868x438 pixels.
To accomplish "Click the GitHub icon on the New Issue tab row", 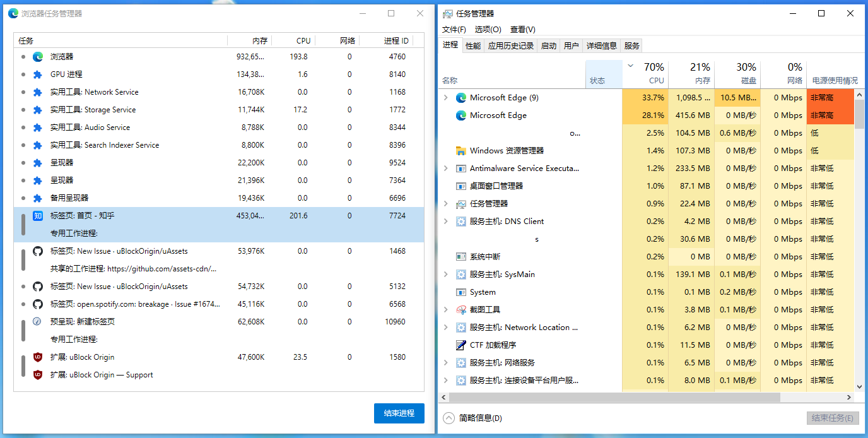I will (37, 251).
